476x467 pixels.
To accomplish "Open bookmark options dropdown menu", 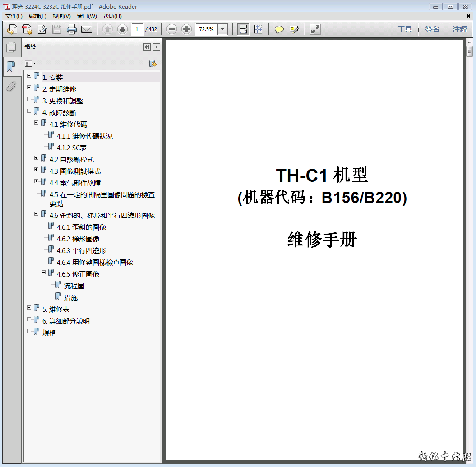I will [x=30, y=64].
